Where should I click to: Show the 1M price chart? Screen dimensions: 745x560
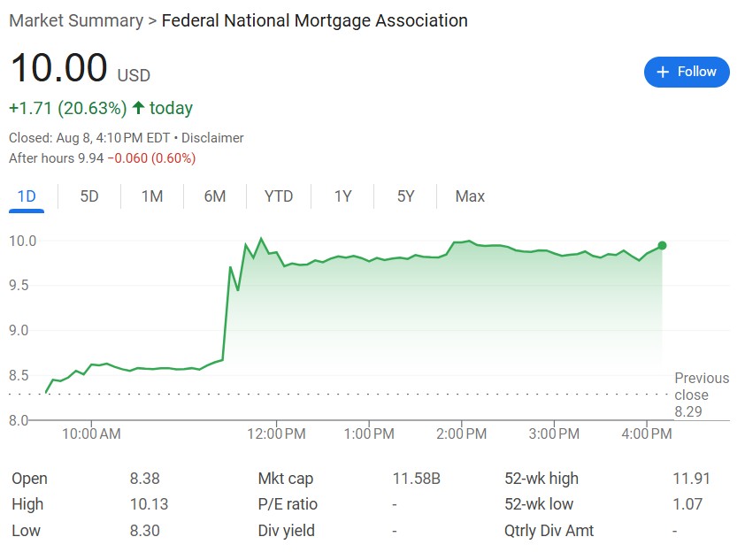152,196
